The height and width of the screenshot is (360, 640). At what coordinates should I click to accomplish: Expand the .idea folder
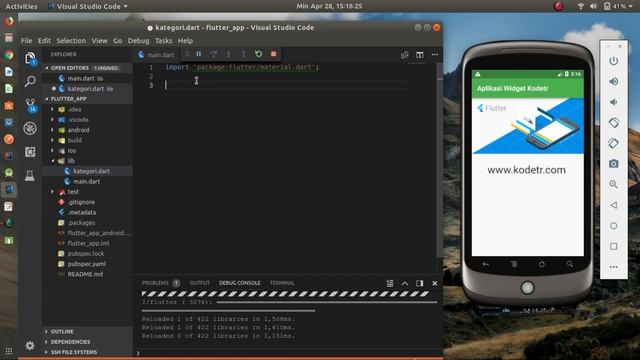[x=88, y=109]
